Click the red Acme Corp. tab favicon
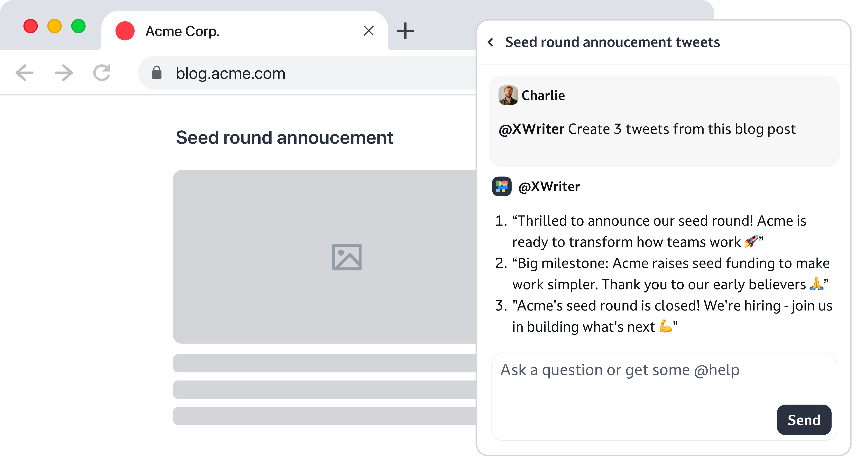Image resolution: width=868 pixels, height=456 pixels. 125,31
